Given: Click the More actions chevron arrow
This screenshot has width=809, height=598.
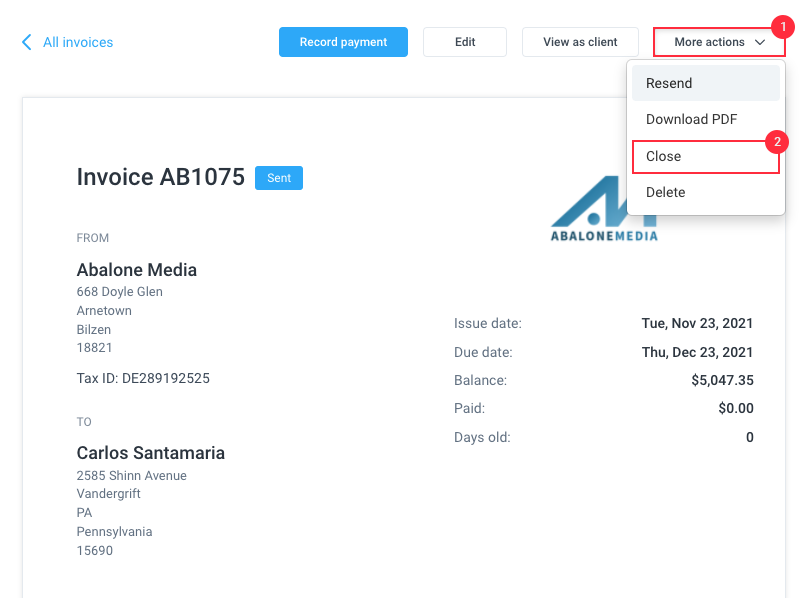Looking at the screenshot, I should (x=760, y=42).
